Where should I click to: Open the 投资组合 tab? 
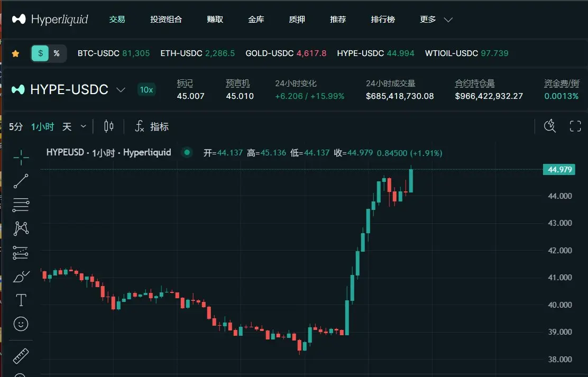tap(166, 19)
